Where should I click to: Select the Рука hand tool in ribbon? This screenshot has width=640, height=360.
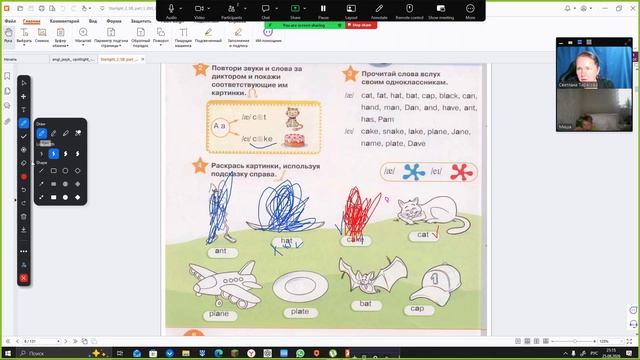pos(9,36)
